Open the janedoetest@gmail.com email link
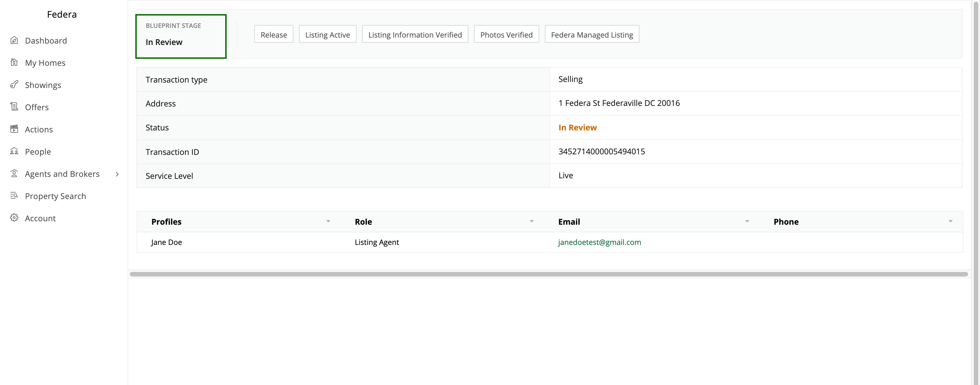 599,242
